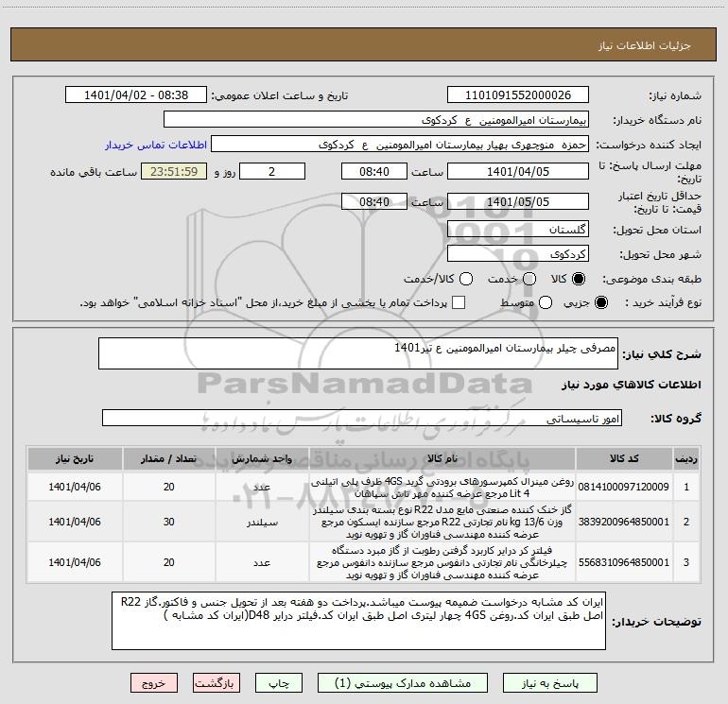Screen dimensions: 728x704
Task: Click the ردیف column header
Action: (x=685, y=458)
